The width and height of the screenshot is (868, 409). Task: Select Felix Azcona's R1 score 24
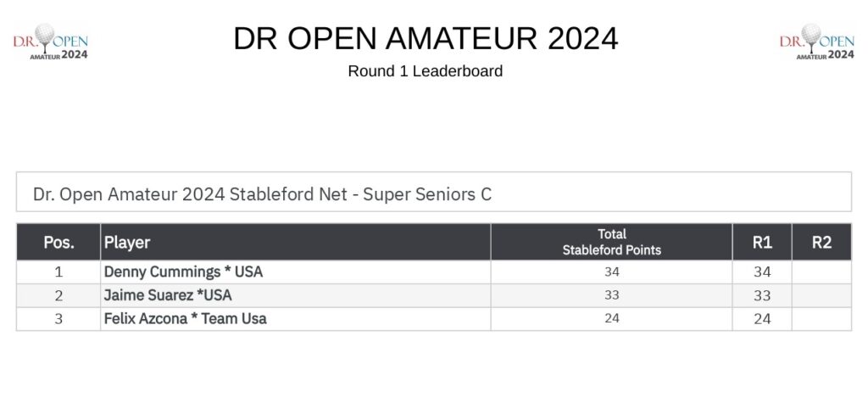762,319
